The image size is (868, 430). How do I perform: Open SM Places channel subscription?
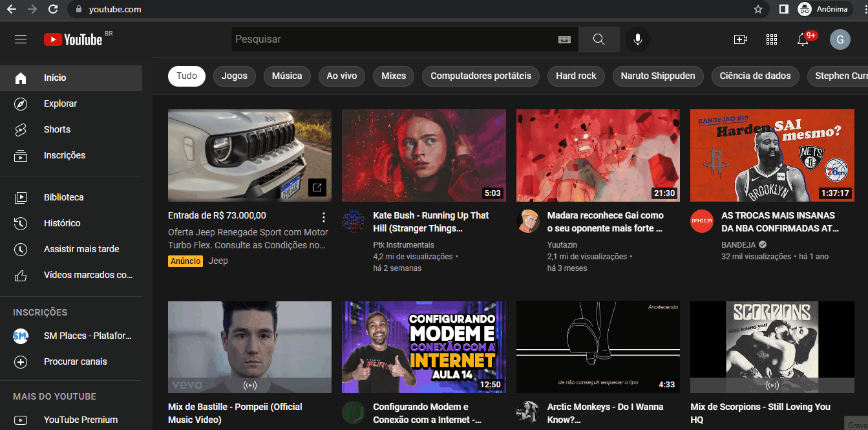[x=71, y=336]
